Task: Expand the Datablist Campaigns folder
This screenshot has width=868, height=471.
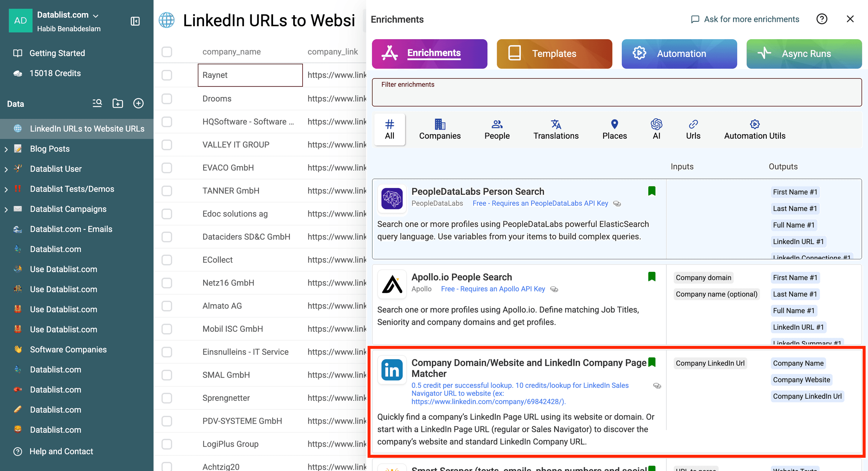Action: click(x=6, y=209)
